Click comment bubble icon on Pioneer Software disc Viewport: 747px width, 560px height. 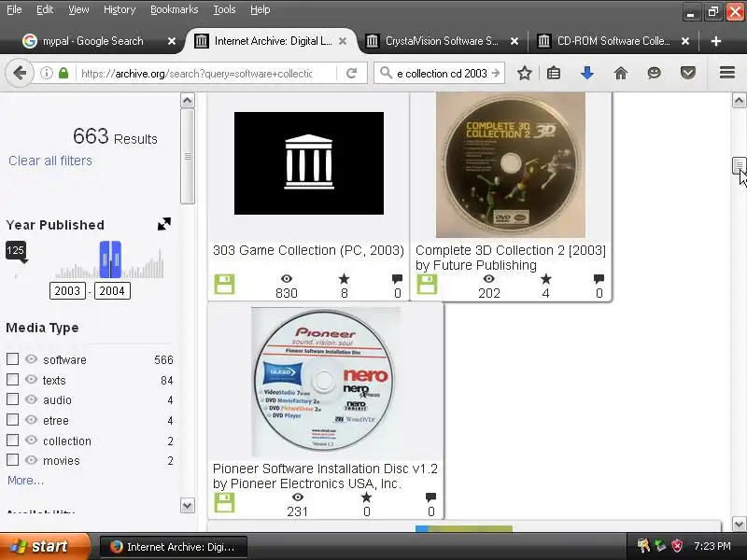[x=430, y=497]
